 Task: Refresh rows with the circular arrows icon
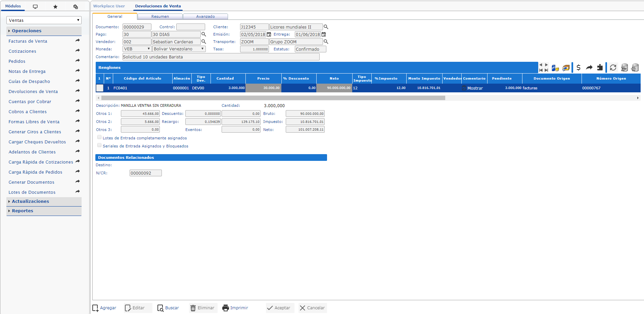[613, 68]
